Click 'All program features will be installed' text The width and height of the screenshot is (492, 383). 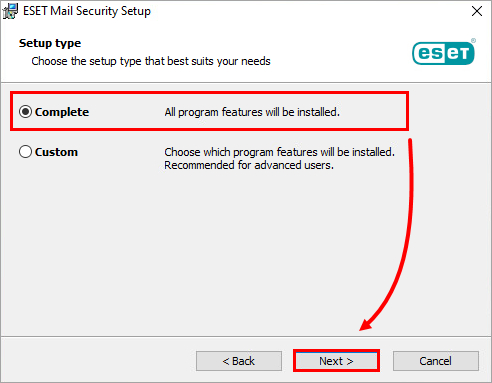pyautogui.click(x=252, y=112)
